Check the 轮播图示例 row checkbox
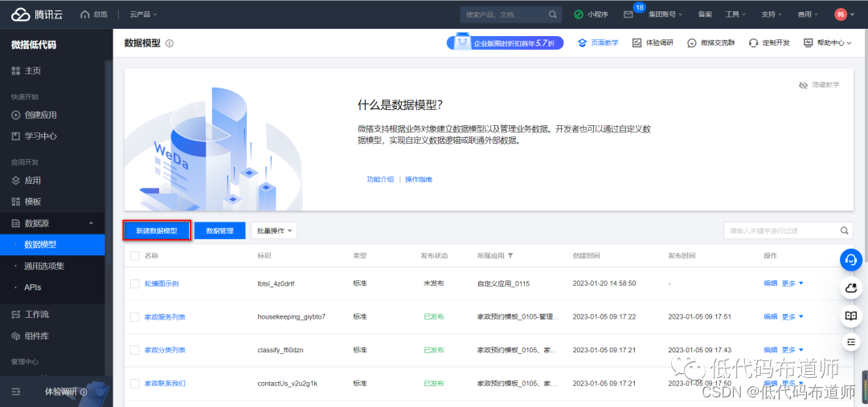 [x=134, y=283]
